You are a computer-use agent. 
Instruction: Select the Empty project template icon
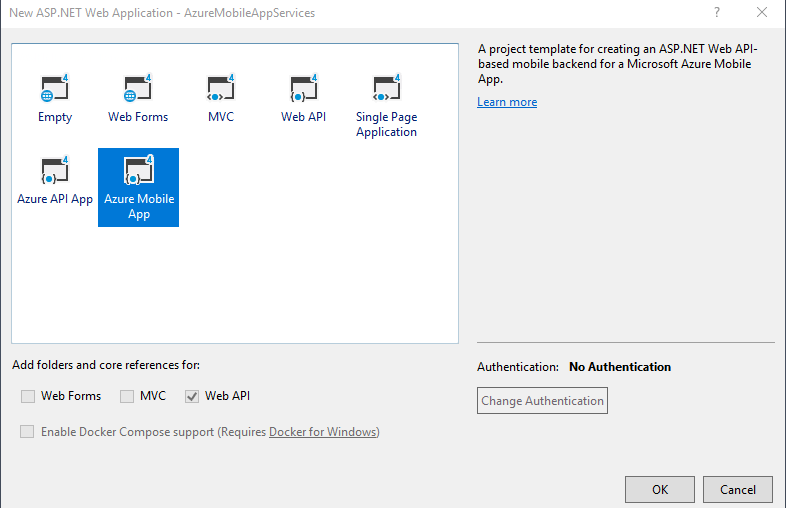pos(55,88)
